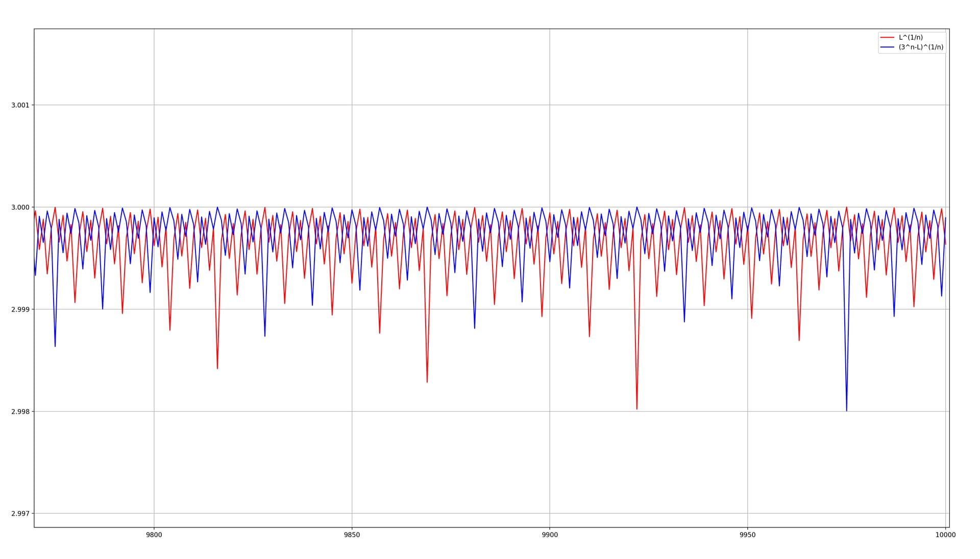Click the red line swatch in legend
This screenshot has height=559, width=980.
pyautogui.click(x=887, y=37)
